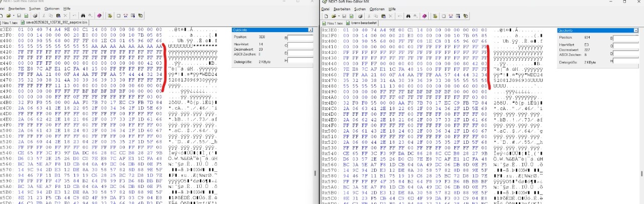Click the new file icon in right window
The image size is (644, 204).
point(326,16)
